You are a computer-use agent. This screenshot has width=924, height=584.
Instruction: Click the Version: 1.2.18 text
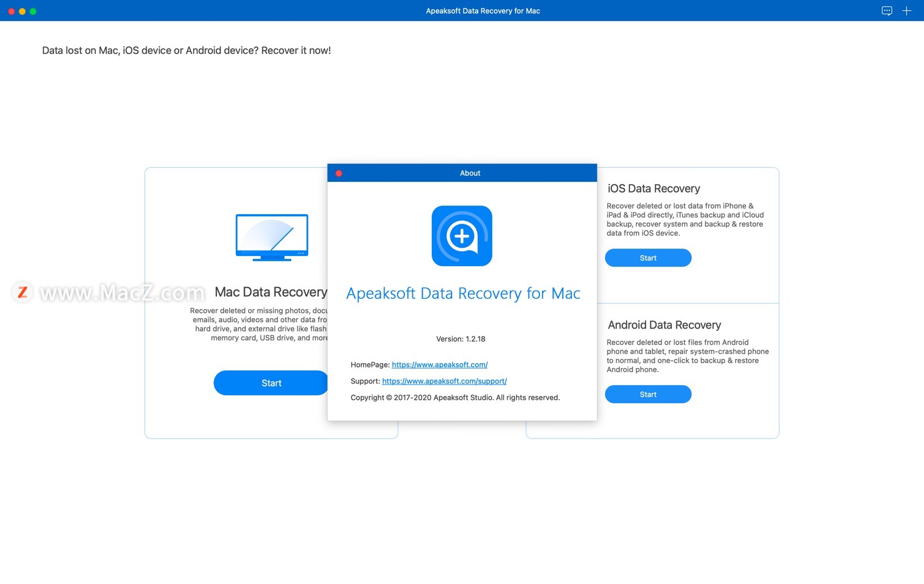coord(461,339)
